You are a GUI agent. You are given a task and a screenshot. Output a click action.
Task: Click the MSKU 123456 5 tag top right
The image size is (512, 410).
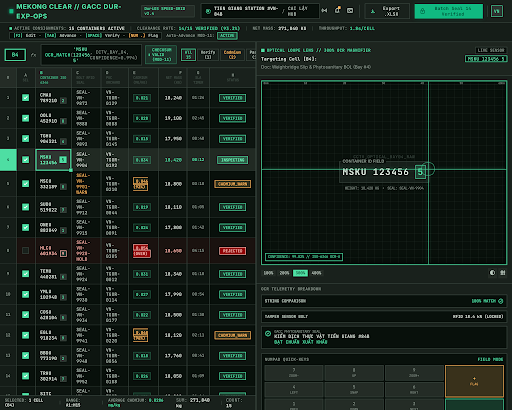(x=486, y=59)
